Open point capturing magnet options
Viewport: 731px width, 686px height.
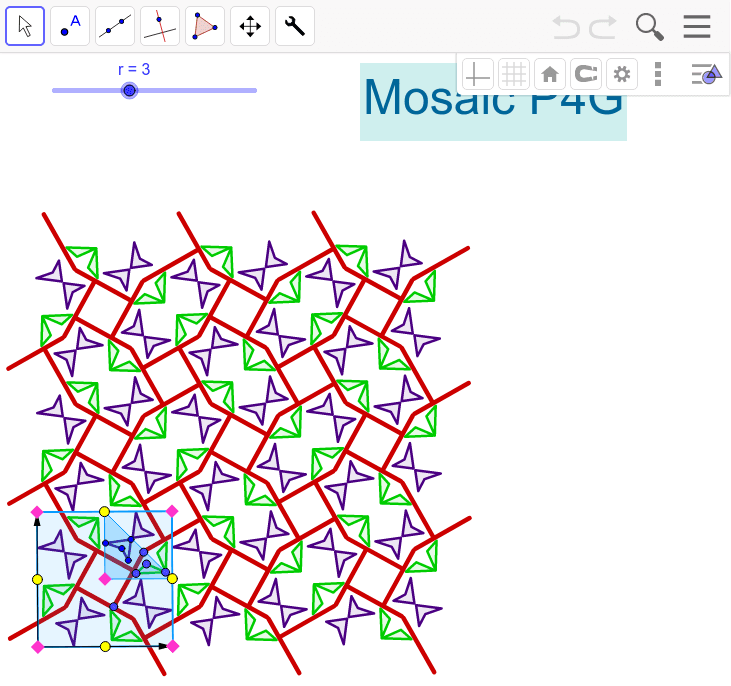pos(586,74)
